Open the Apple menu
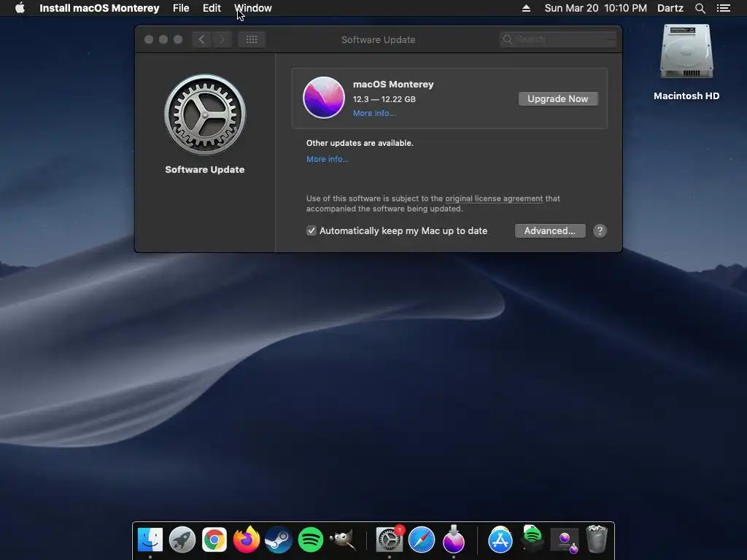 tap(20, 8)
